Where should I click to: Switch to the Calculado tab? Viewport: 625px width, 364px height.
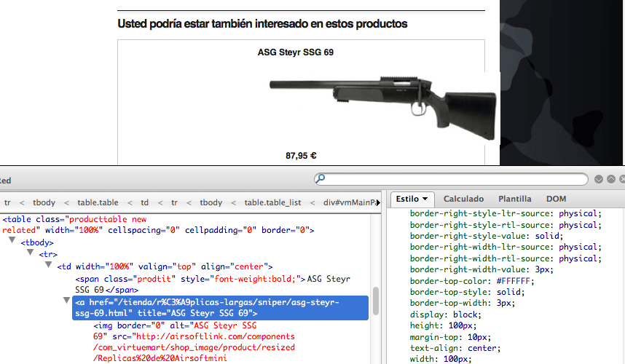pyautogui.click(x=463, y=199)
